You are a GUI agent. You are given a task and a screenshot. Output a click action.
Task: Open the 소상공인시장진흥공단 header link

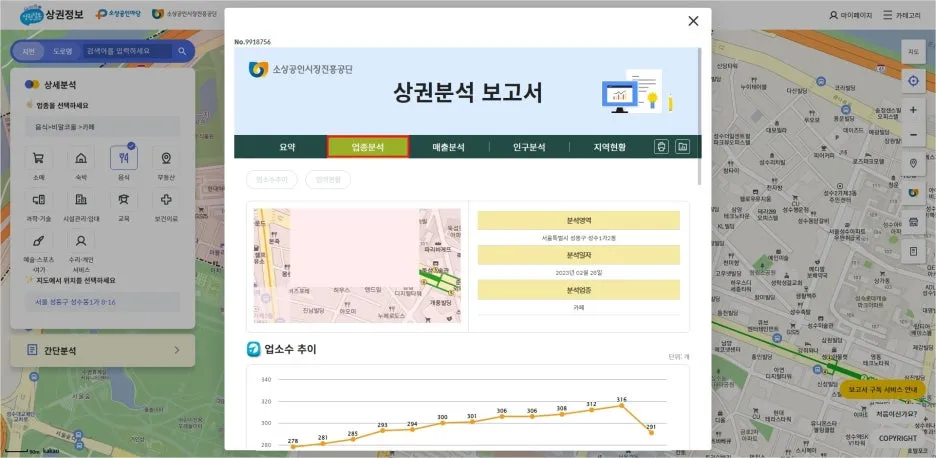(x=184, y=14)
